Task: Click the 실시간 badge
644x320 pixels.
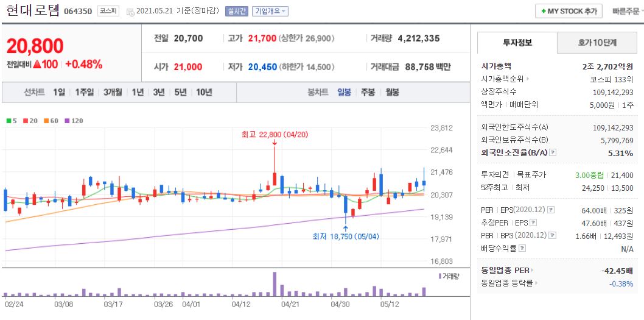Action: [237, 11]
